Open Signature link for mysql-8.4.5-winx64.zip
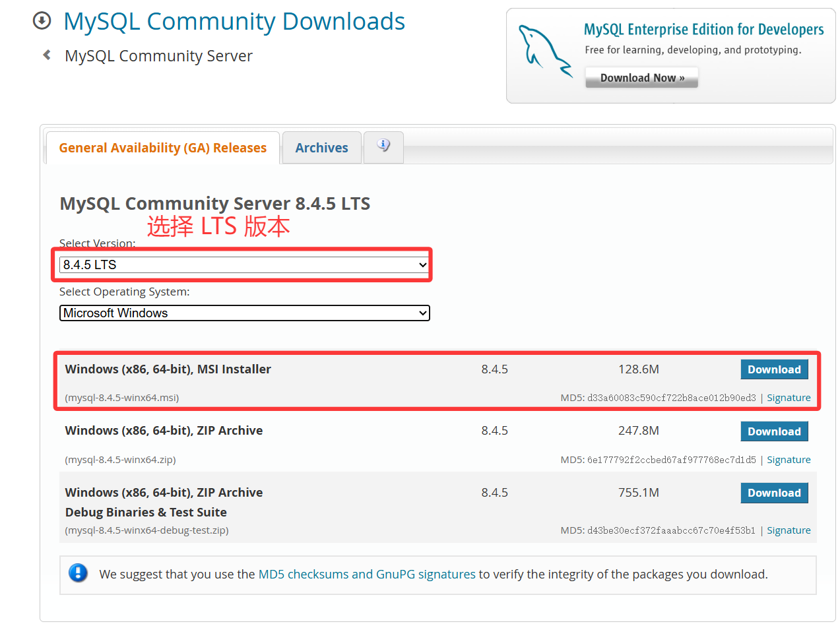840x626 pixels. [789, 460]
